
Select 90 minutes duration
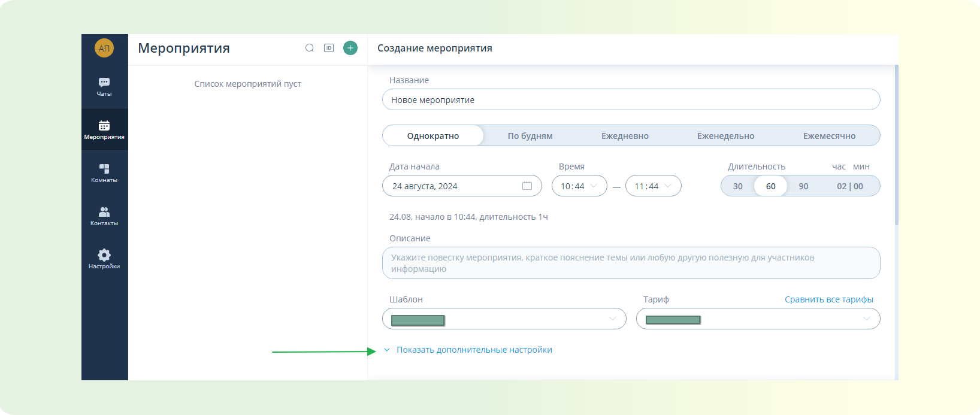(803, 186)
